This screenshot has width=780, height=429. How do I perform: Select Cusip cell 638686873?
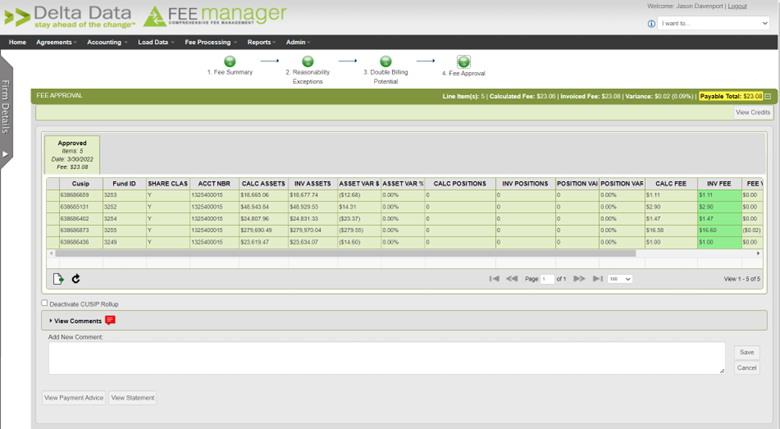[81, 230]
